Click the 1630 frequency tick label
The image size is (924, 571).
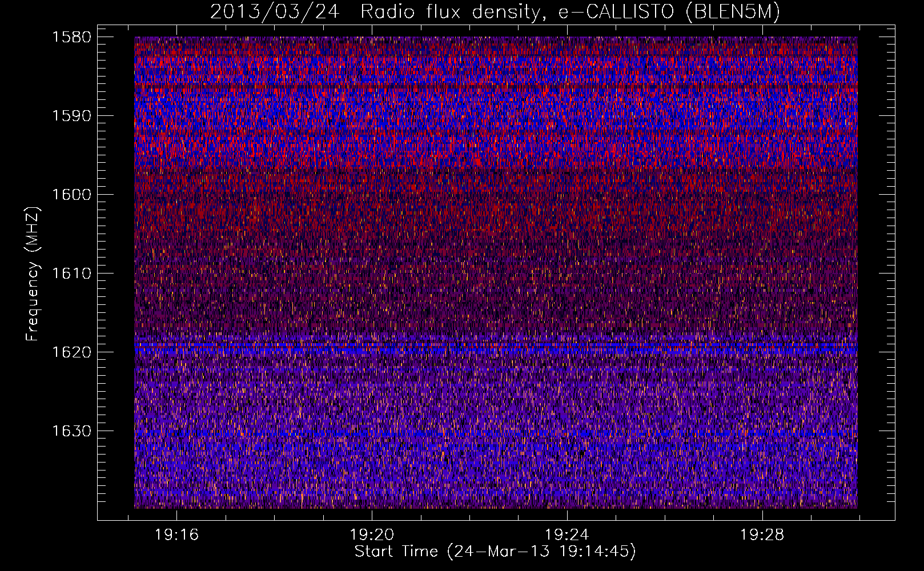pyautogui.click(x=72, y=431)
